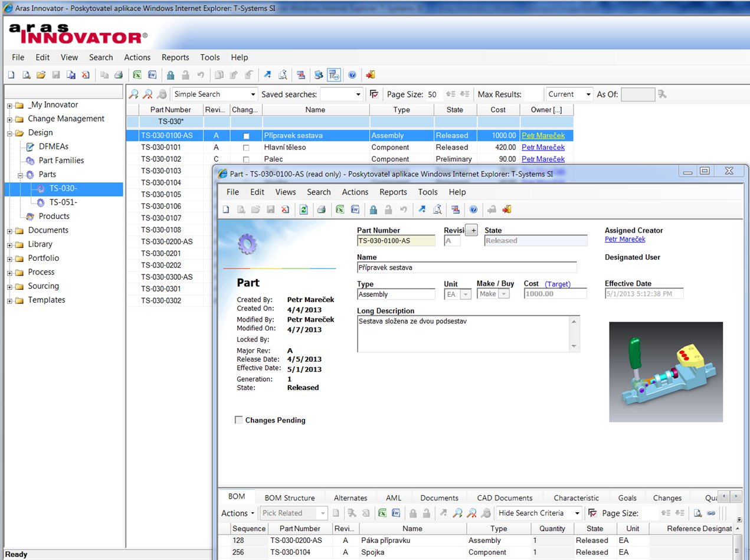Open the Current dropdown near As Of
This screenshot has width=750, height=560.
588,94
